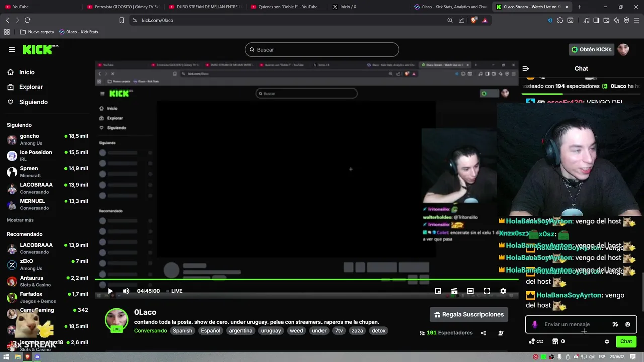
Task: Click the Brave Shields lion icon
Action: (474, 20)
